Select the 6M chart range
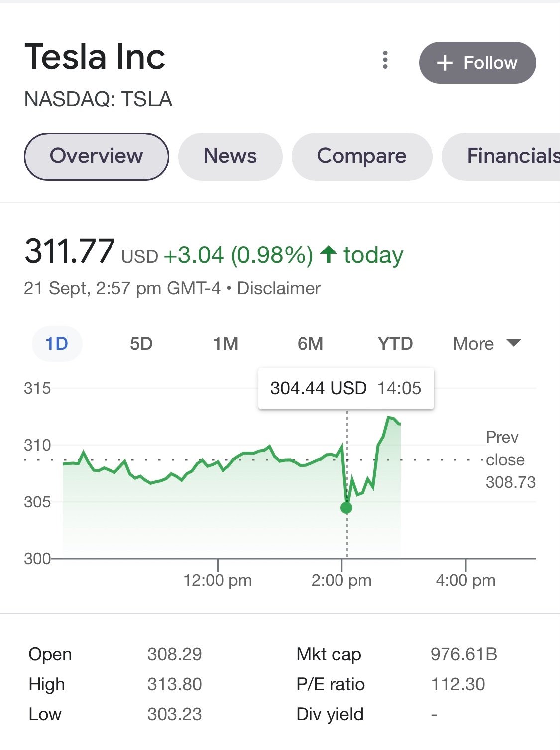 tap(310, 344)
